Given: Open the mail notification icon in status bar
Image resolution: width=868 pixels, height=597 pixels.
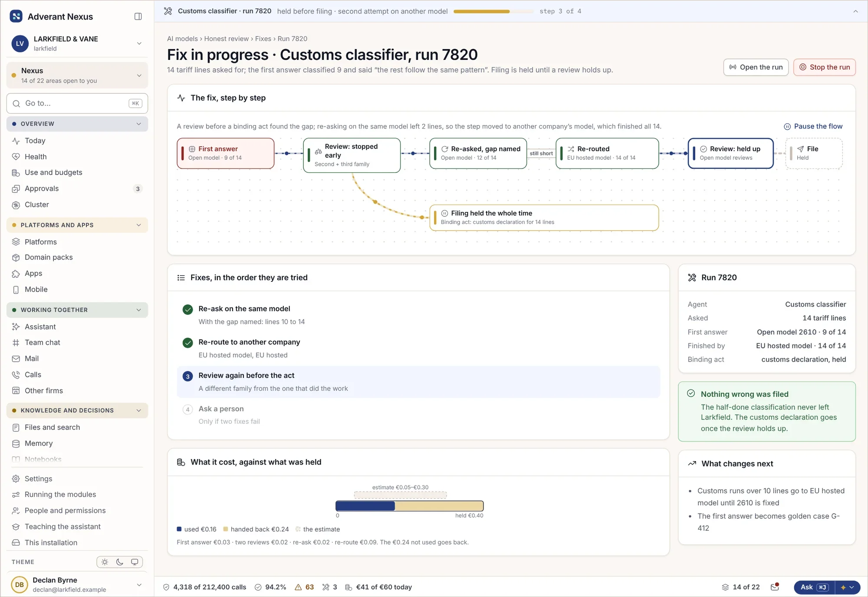Looking at the screenshot, I should coord(775,587).
